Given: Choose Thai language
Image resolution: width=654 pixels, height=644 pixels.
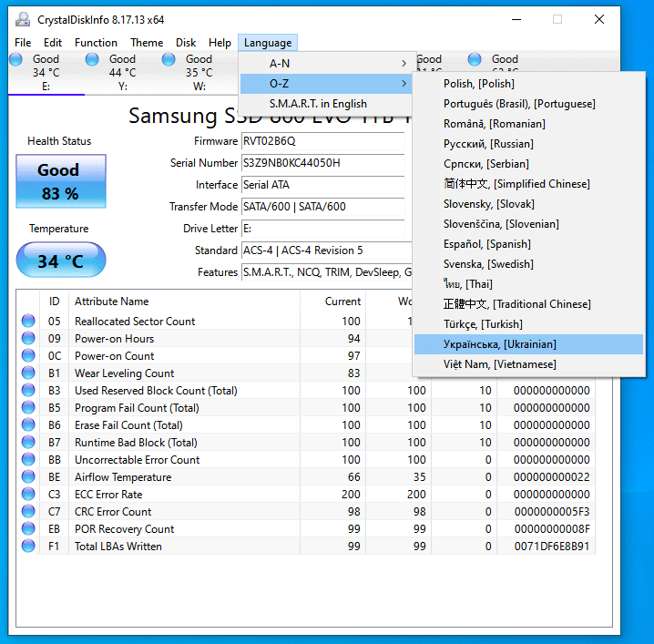Looking at the screenshot, I should coord(528,283).
